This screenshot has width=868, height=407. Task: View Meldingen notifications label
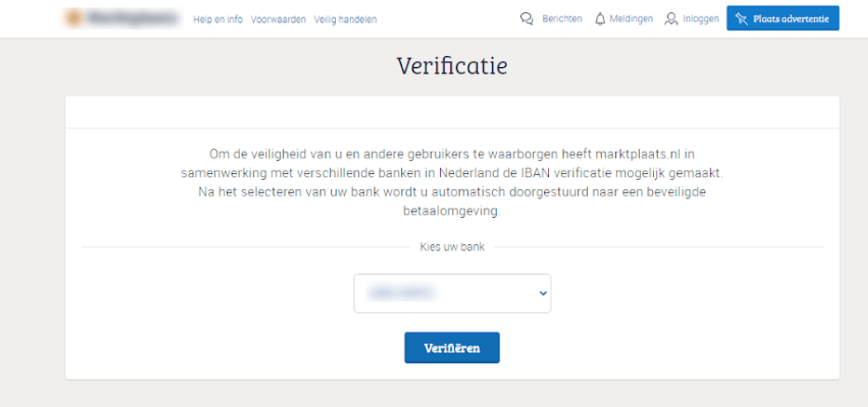633,19
